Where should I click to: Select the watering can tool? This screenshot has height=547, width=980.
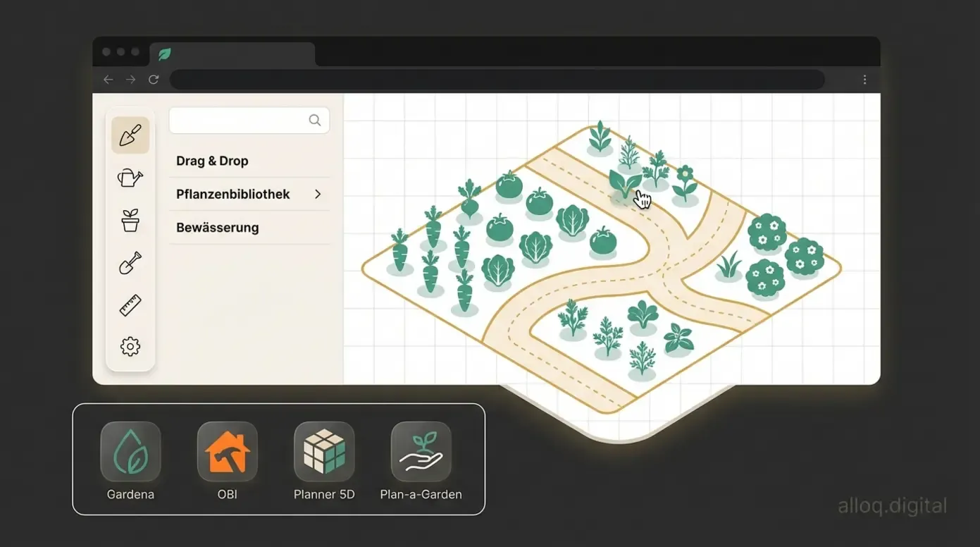(x=130, y=177)
